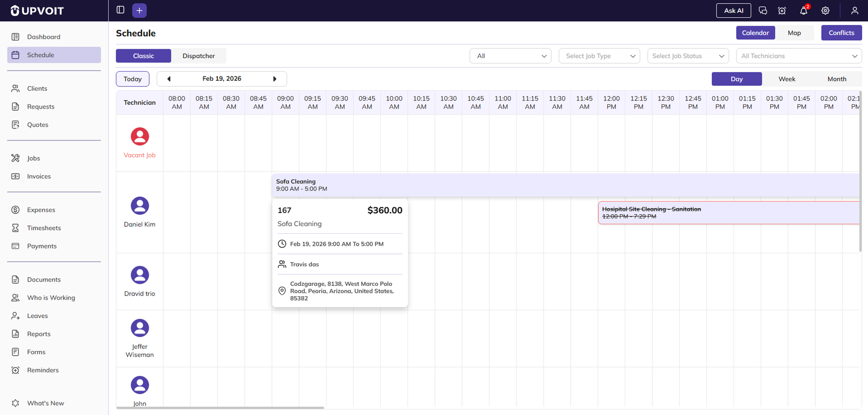The image size is (868, 415).
Task: Select the Week view
Action: [x=787, y=79]
